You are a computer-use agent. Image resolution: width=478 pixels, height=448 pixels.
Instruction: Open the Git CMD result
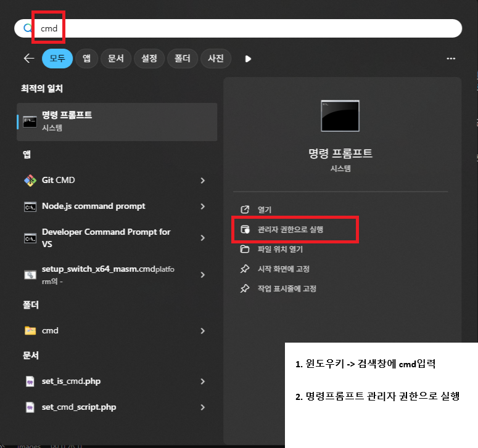(x=117, y=181)
